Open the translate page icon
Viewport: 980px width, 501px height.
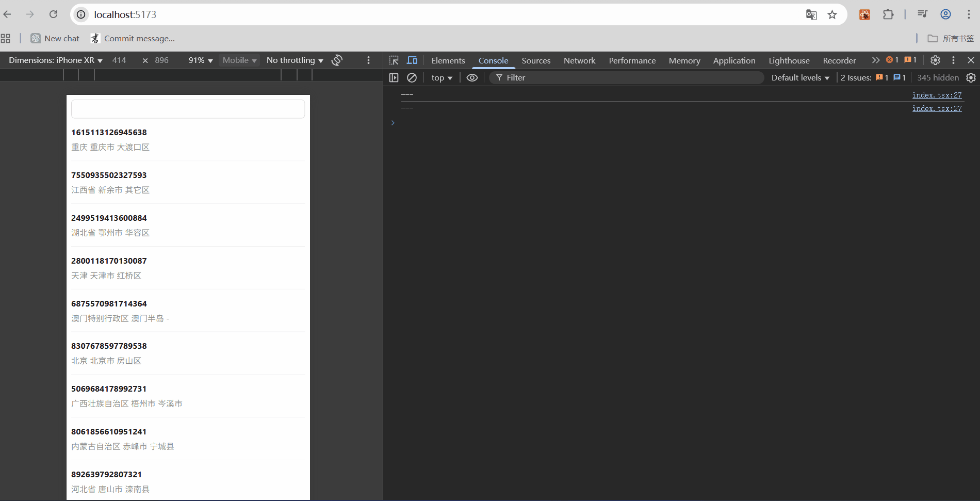811,14
